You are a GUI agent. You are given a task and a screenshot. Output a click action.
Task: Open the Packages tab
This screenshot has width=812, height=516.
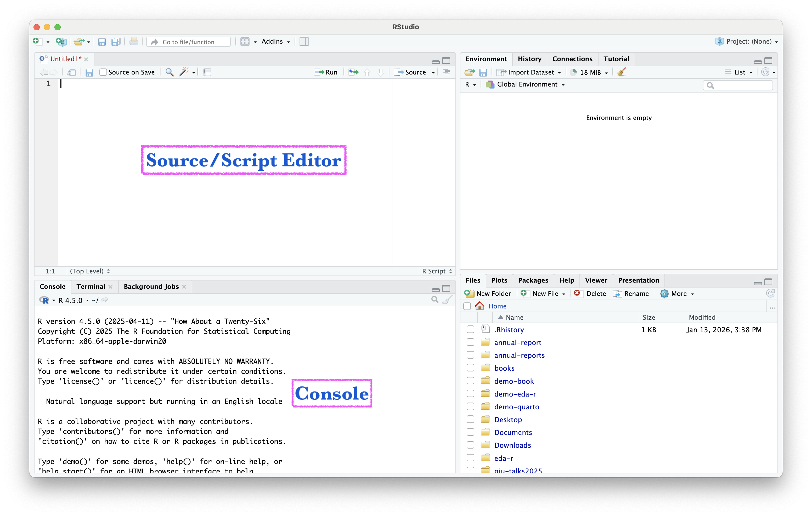(533, 280)
